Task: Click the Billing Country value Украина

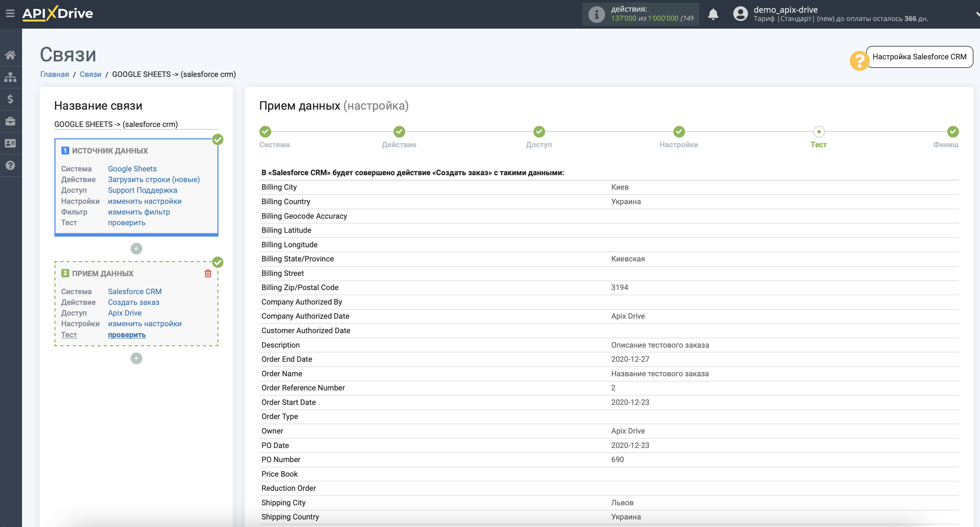Action: [626, 201]
